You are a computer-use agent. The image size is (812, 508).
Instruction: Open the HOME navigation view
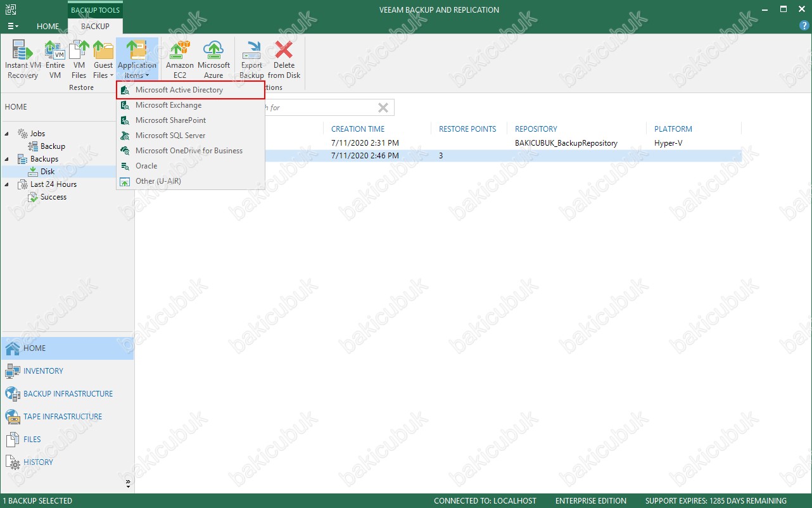(67, 348)
